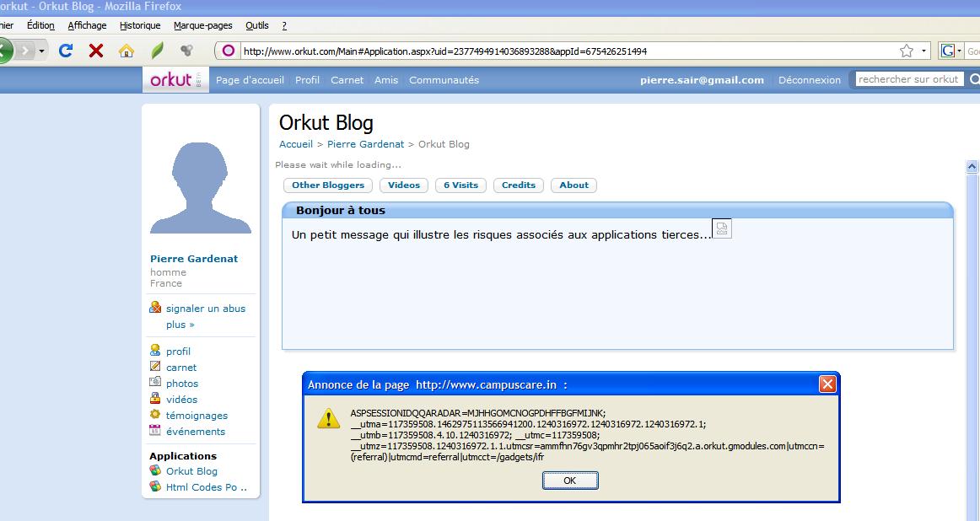The width and height of the screenshot is (980, 521).
Task: Click the profil person icon in the sidebar
Action: pos(155,350)
